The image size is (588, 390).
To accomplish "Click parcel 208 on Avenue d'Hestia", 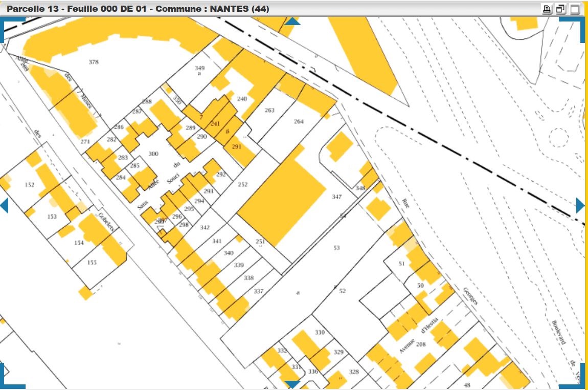I will click(421, 344).
